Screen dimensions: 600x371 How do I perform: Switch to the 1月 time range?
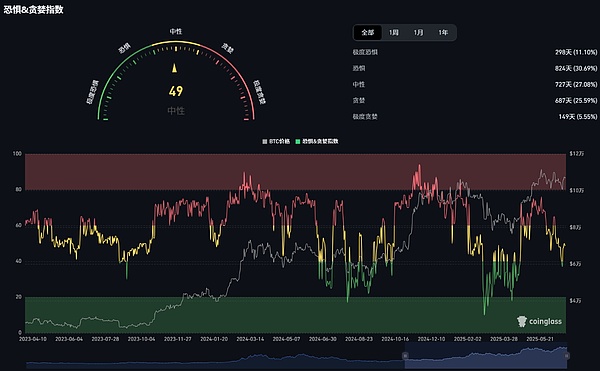418,33
